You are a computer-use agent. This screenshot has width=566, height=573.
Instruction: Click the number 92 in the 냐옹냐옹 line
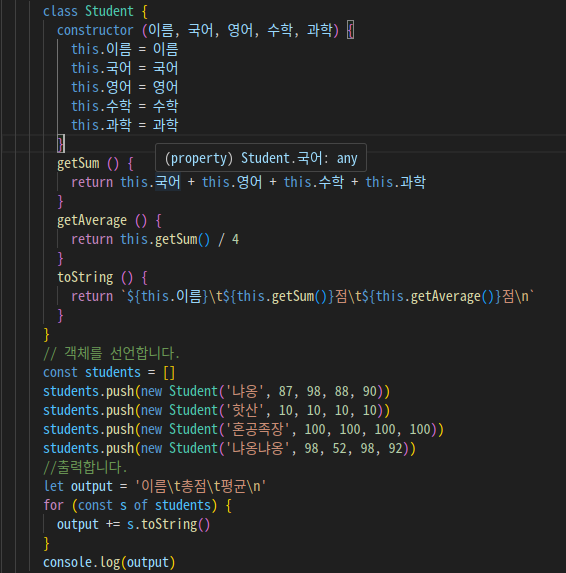[x=395, y=448]
